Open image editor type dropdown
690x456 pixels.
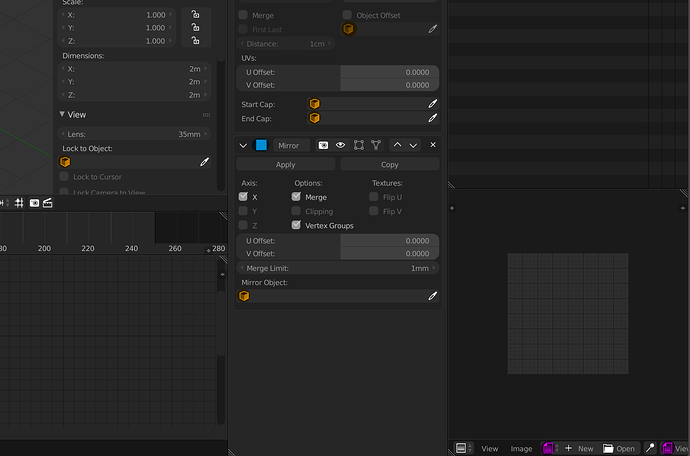pos(464,449)
